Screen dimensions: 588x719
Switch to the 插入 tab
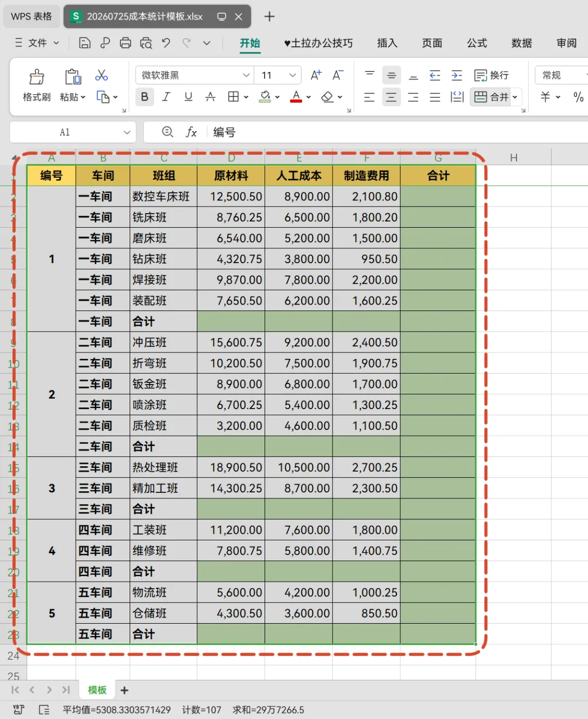(387, 43)
